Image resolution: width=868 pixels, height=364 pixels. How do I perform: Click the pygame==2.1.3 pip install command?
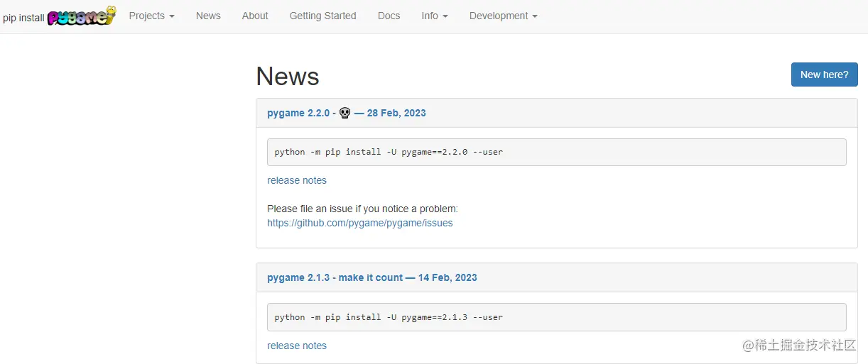pos(557,317)
